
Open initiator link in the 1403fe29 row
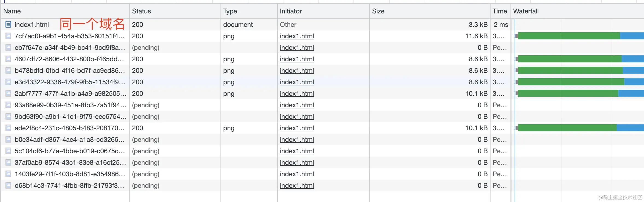[297, 174]
